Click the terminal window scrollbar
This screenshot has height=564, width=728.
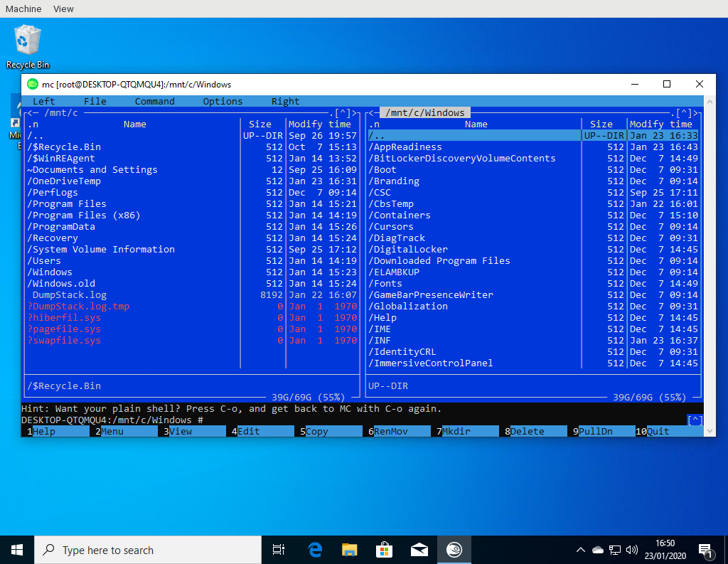coord(710,420)
